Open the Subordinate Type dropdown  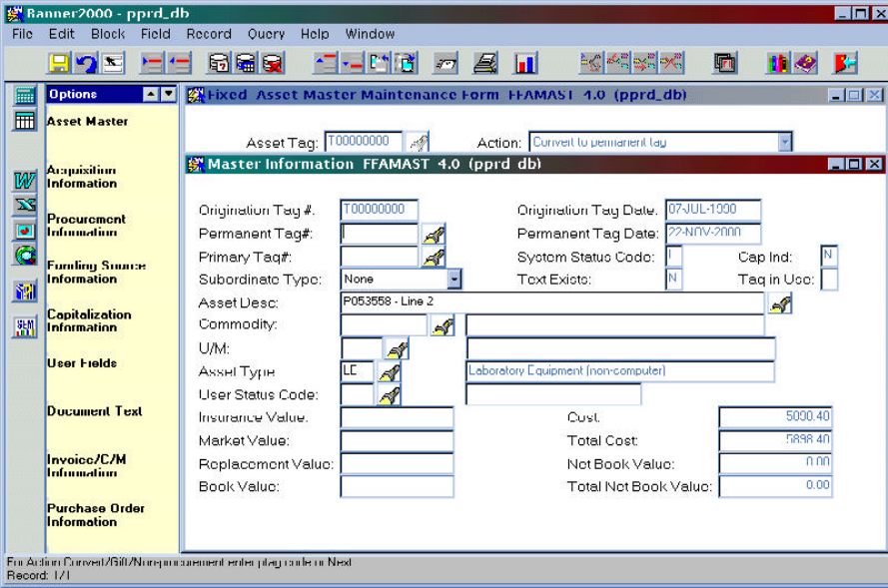[454, 279]
